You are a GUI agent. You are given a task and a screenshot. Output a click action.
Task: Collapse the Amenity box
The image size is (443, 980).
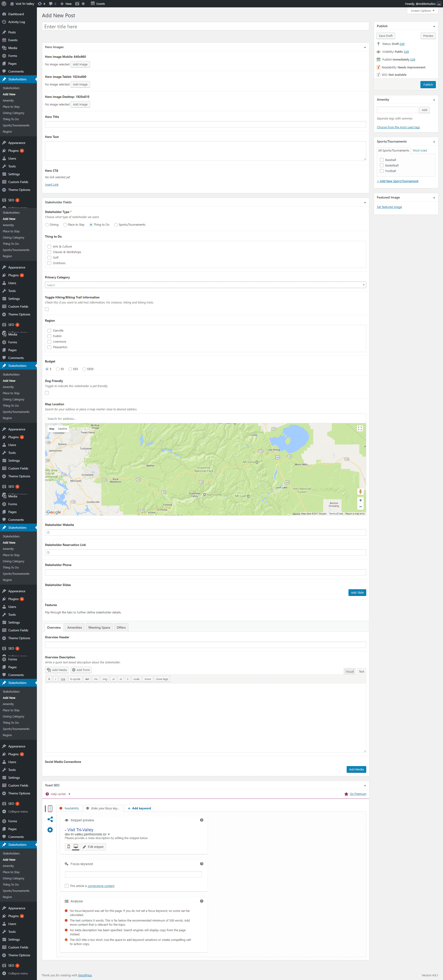click(x=434, y=100)
